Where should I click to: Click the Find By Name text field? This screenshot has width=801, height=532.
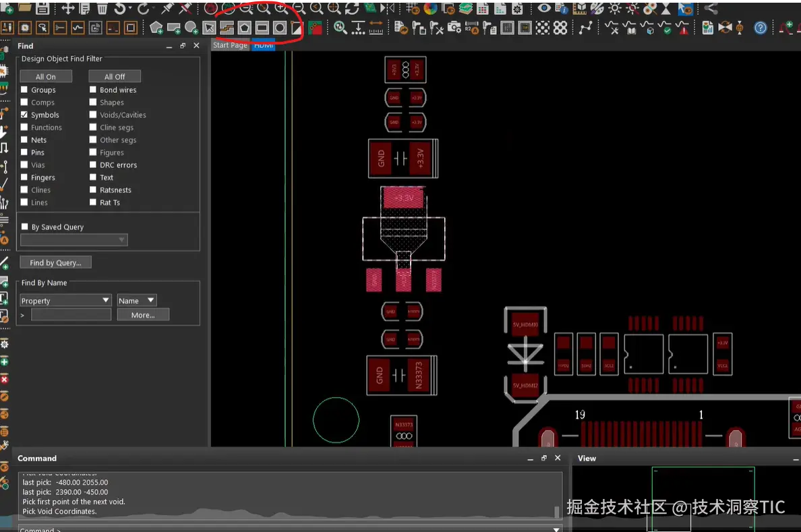coord(71,315)
